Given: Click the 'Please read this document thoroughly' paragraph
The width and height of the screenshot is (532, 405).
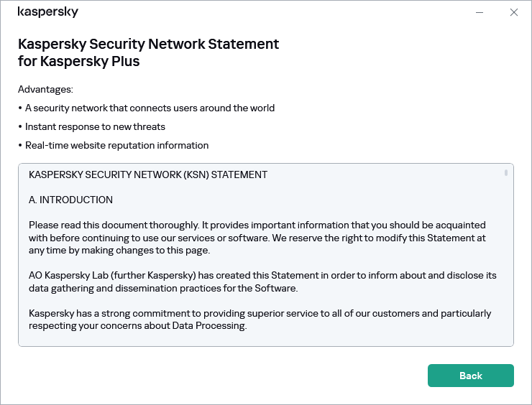Looking at the screenshot, I should point(257,225).
